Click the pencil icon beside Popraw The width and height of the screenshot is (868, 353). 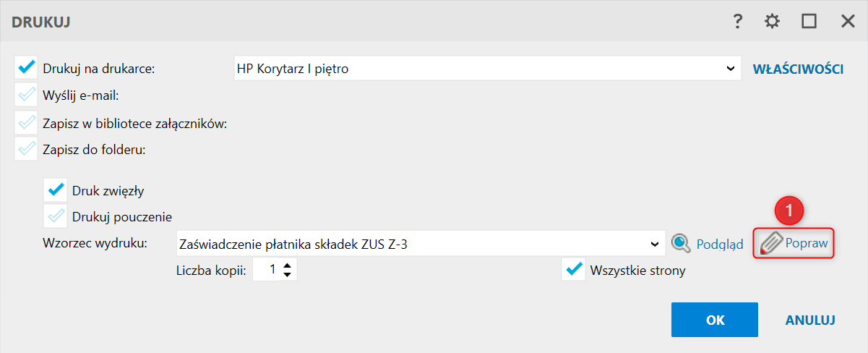coord(771,244)
